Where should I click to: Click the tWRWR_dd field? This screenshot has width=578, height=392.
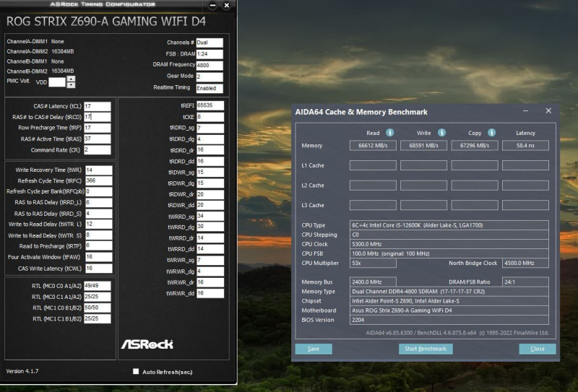210,293
